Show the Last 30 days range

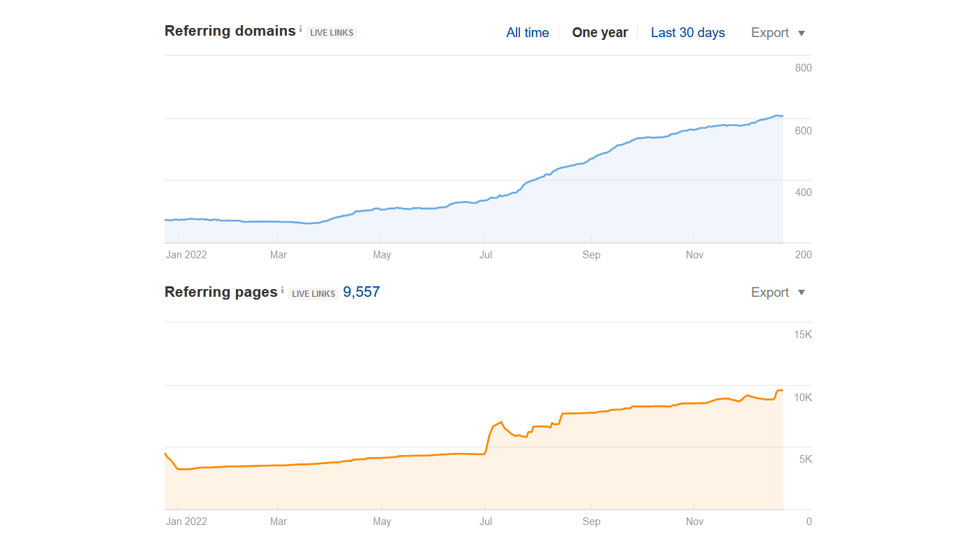point(687,33)
